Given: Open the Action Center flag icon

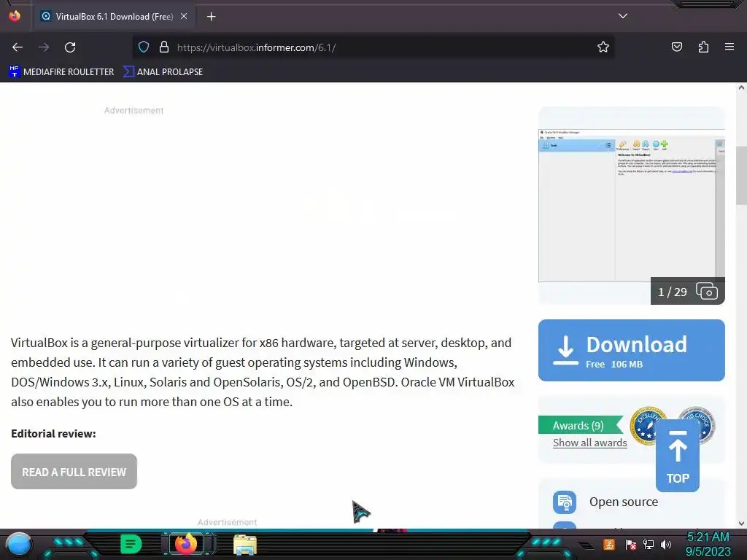Looking at the screenshot, I should pyautogui.click(x=630, y=544).
